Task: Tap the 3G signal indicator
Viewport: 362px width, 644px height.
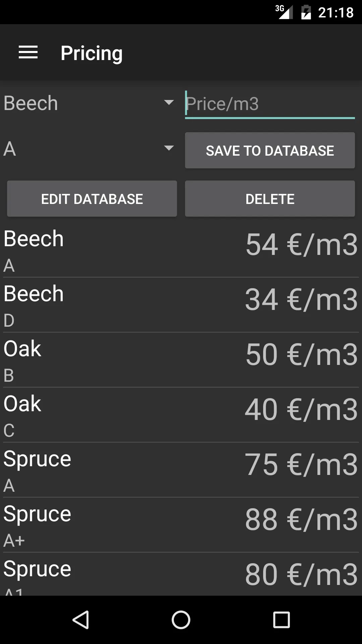Action: click(x=284, y=12)
